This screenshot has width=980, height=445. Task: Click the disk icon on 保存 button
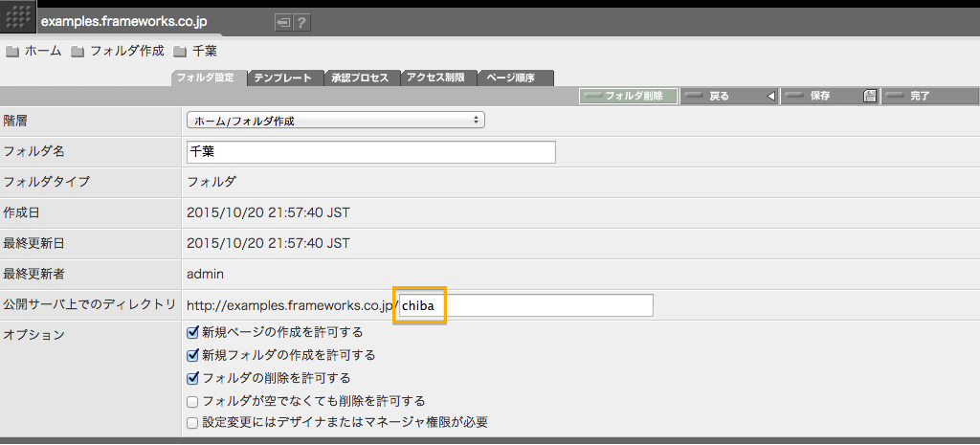click(869, 97)
